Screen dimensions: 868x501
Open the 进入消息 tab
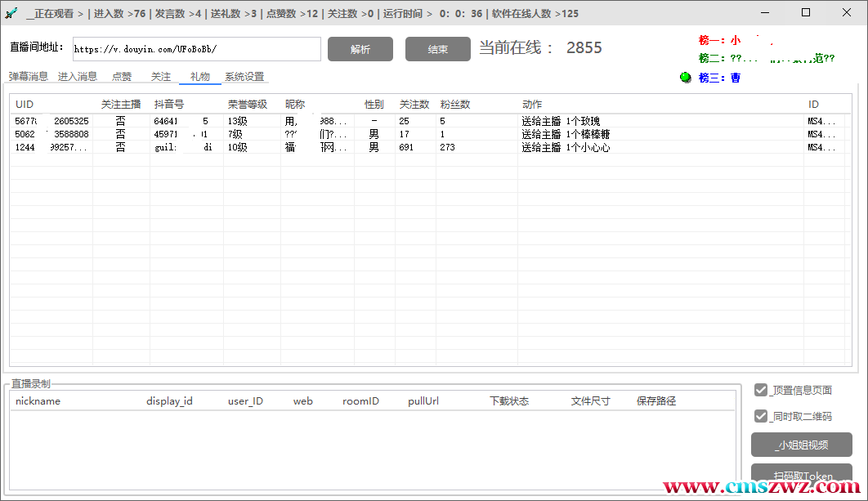click(x=78, y=77)
